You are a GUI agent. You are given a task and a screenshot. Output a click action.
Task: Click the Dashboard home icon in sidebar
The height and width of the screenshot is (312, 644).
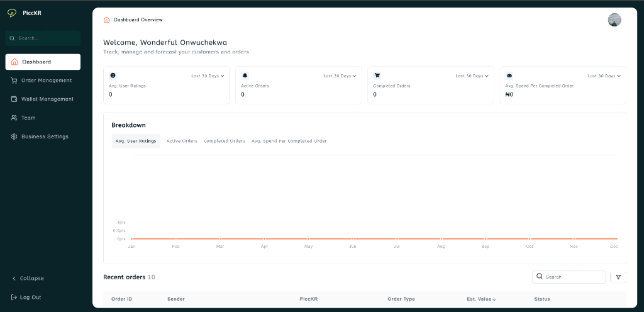tap(14, 62)
